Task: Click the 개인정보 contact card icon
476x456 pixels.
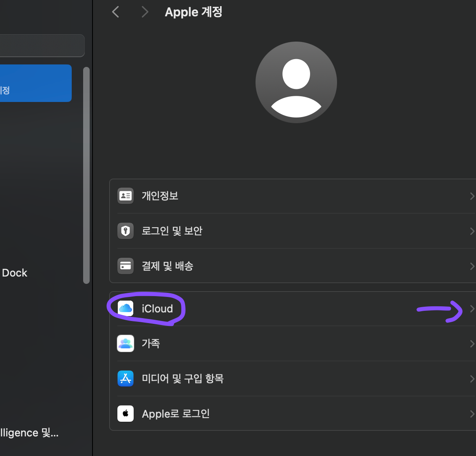Action: point(126,196)
